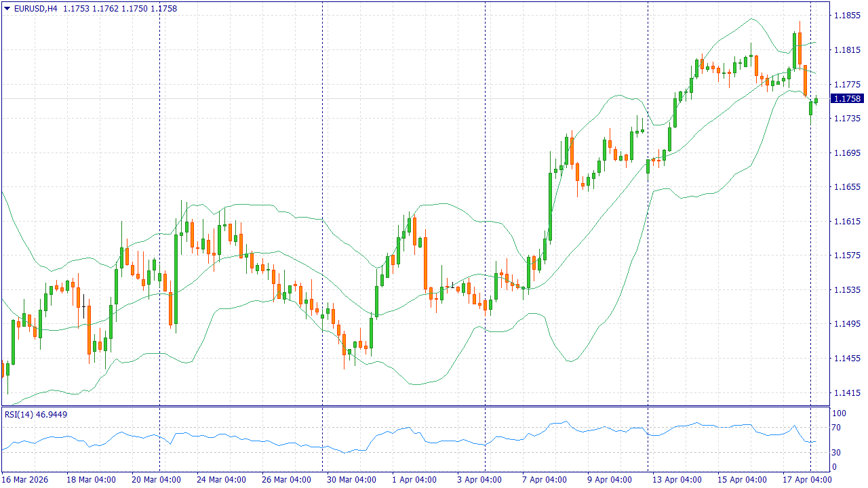The width and height of the screenshot is (868, 488).
Task: Click the 1.1695 price scale label
Action: (x=848, y=153)
